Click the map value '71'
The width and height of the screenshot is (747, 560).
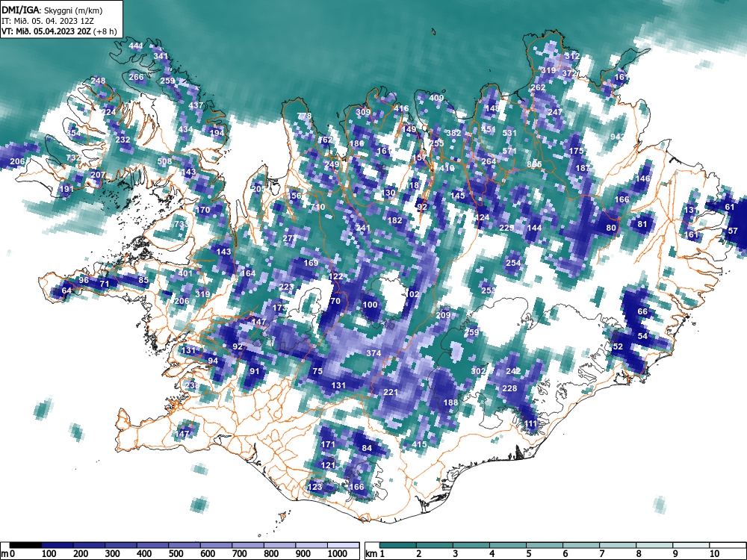[105, 284]
